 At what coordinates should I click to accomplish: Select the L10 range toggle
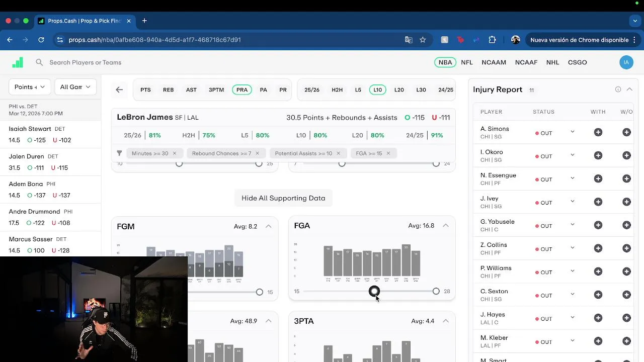click(x=377, y=89)
